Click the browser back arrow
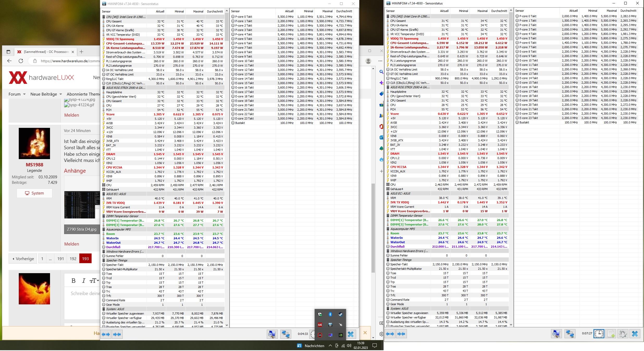Image resolution: width=644 pixels, height=351 pixels. [9, 61]
